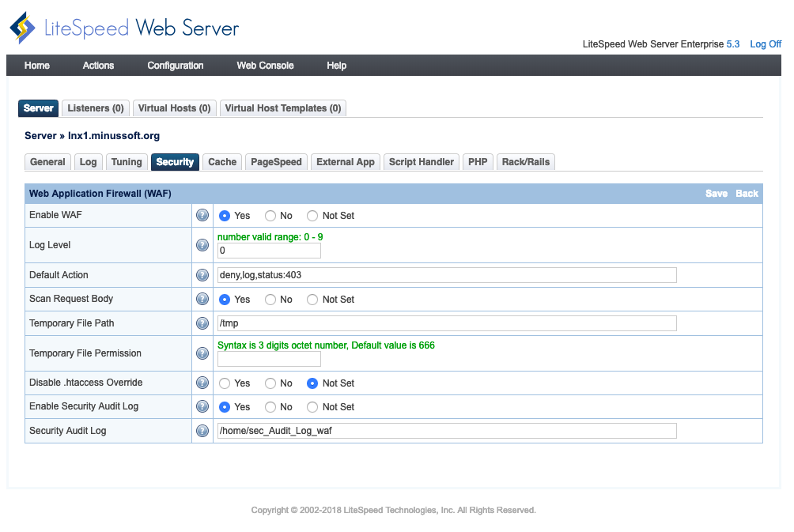The height and width of the screenshot is (532, 794).
Task: Open the Script Handler sub-tab
Action: (x=422, y=162)
